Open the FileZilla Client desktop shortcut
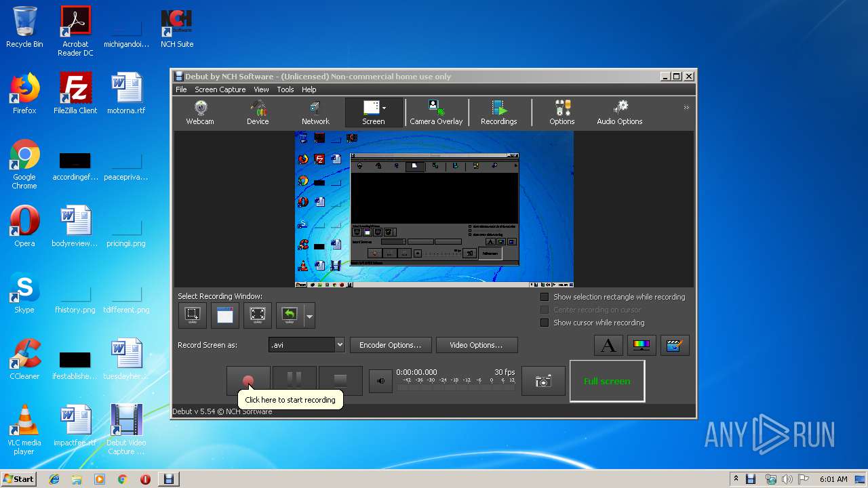 (75, 94)
